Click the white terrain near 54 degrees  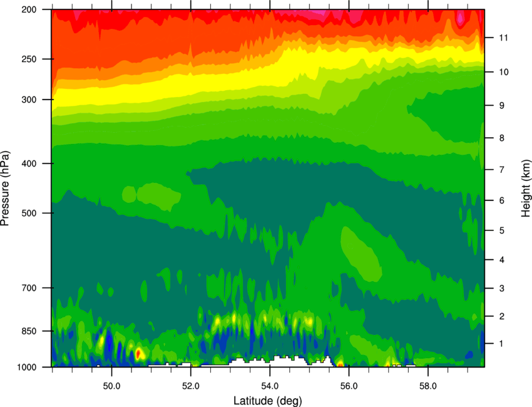pyautogui.click(x=270, y=362)
